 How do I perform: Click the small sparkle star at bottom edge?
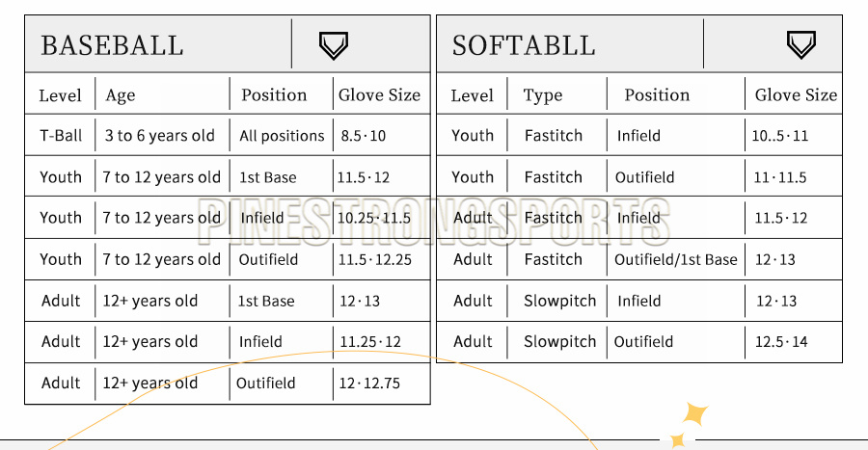pyautogui.click(x=678, y=439)
